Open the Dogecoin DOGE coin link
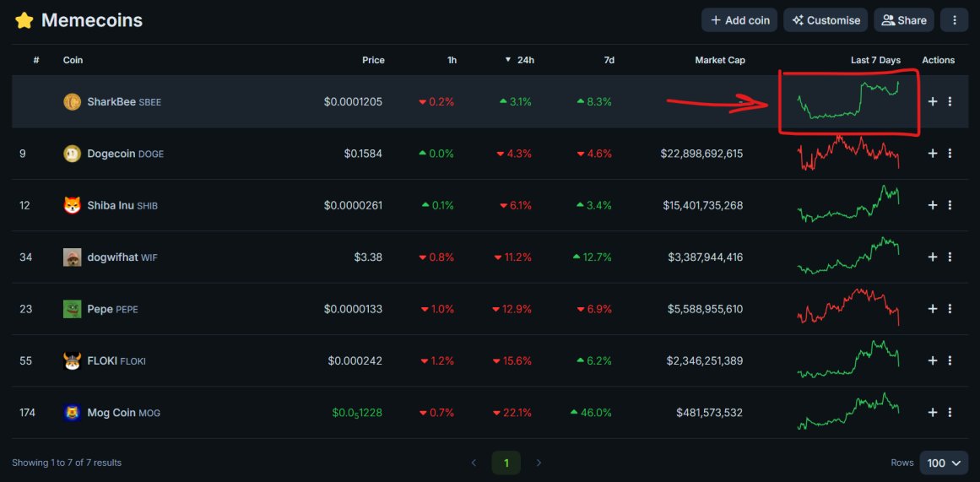Viewport: 980px width, 482px height. coord(126,154)
